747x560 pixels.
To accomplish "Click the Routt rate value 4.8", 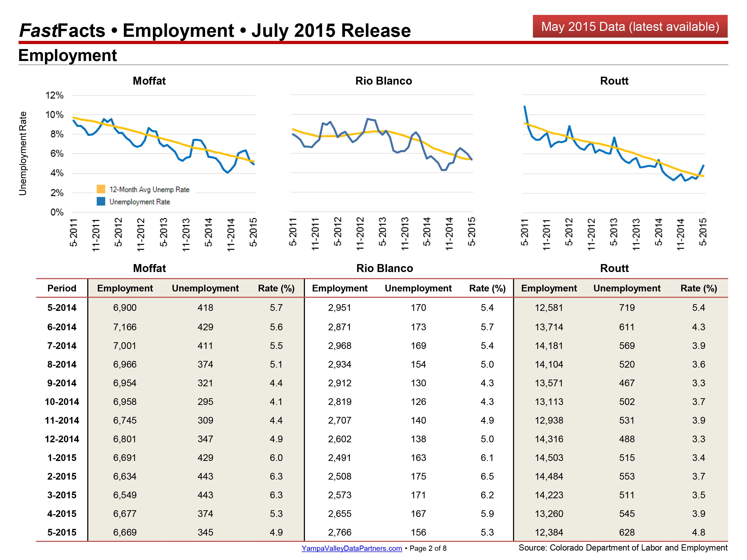I will [699, 532].
